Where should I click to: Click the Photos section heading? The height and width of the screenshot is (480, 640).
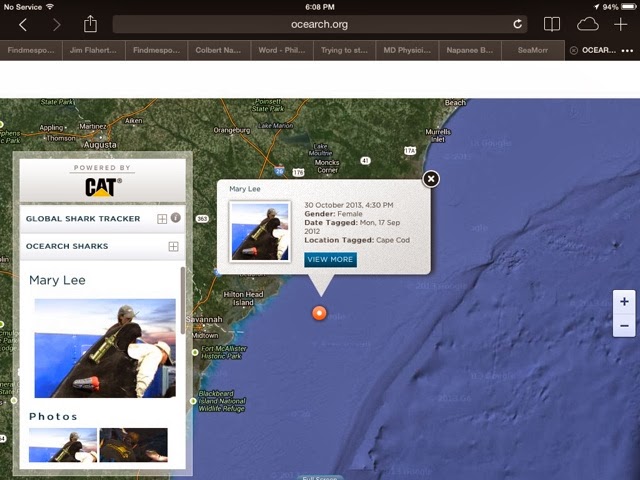pos(53,416)
